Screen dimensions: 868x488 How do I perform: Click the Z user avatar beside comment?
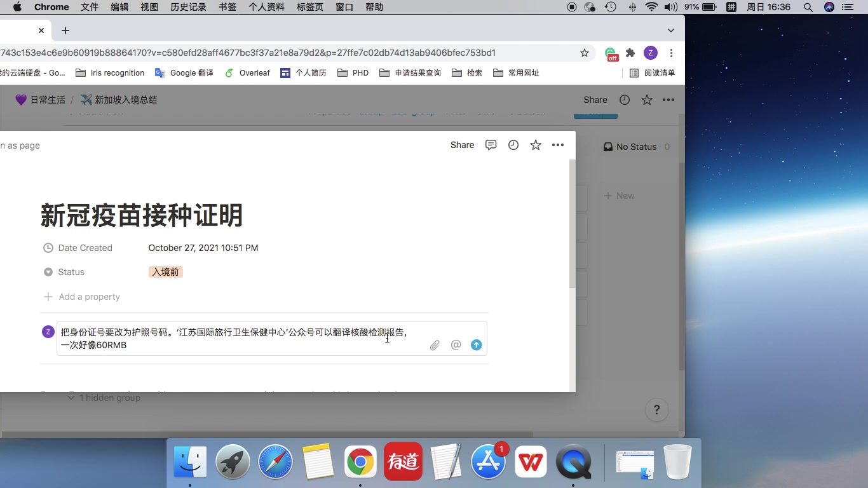point(48,332)
